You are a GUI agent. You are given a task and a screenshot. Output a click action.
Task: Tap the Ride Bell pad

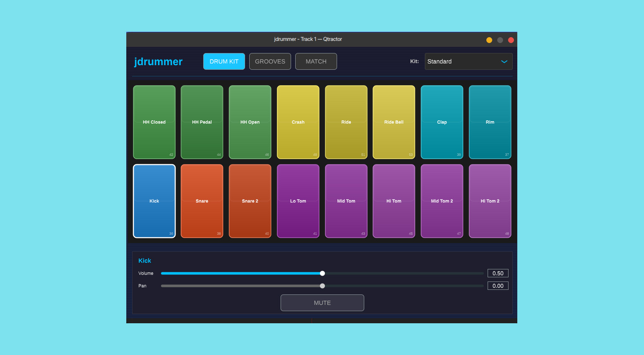(x=394, y=122)
